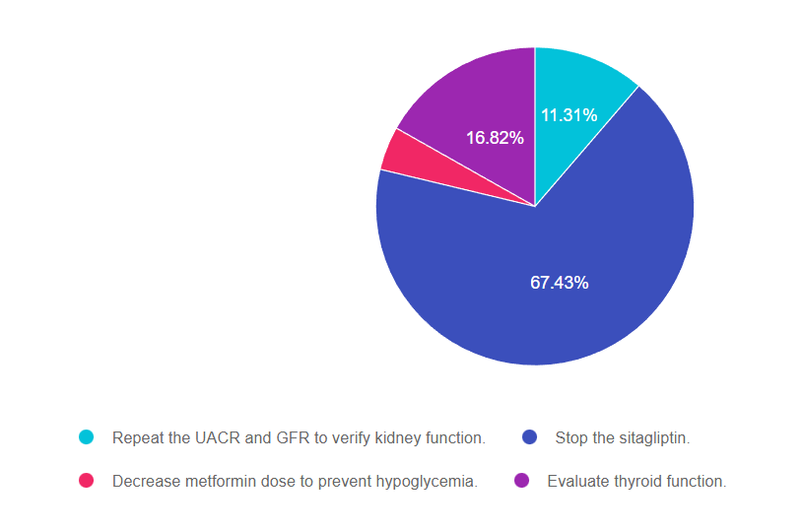Select the legend label 'Evaluate thyroid function.'

636,482
